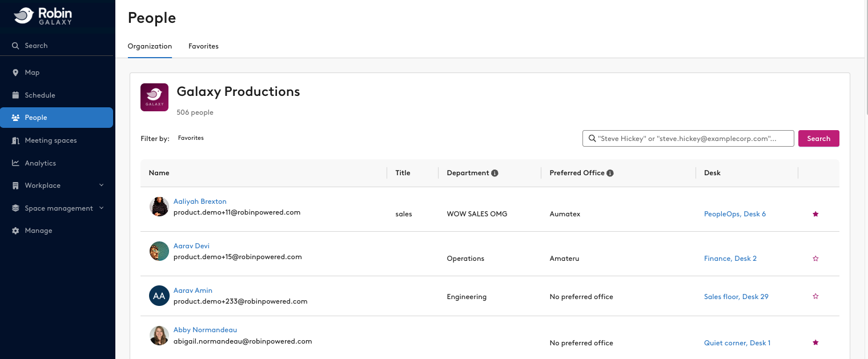Click the Manage gear icon

[15, 231]
